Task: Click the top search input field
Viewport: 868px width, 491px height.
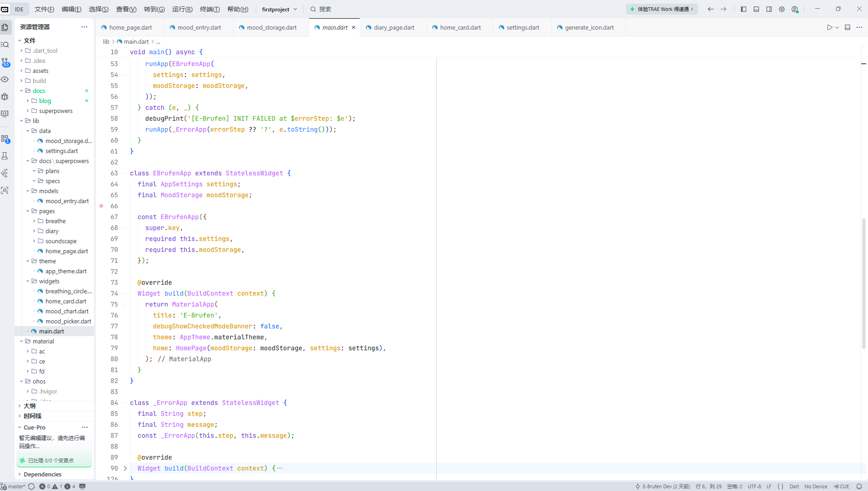Action: (x=325, y=9)
